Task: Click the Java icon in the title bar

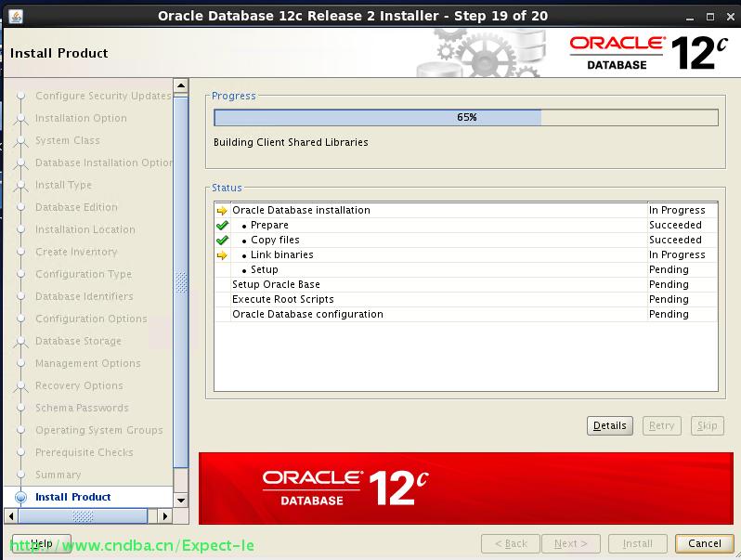Action: [x=16, y=16]
